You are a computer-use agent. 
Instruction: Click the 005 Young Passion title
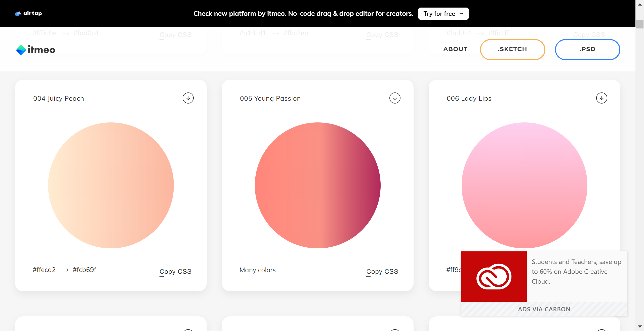point(270,98)
